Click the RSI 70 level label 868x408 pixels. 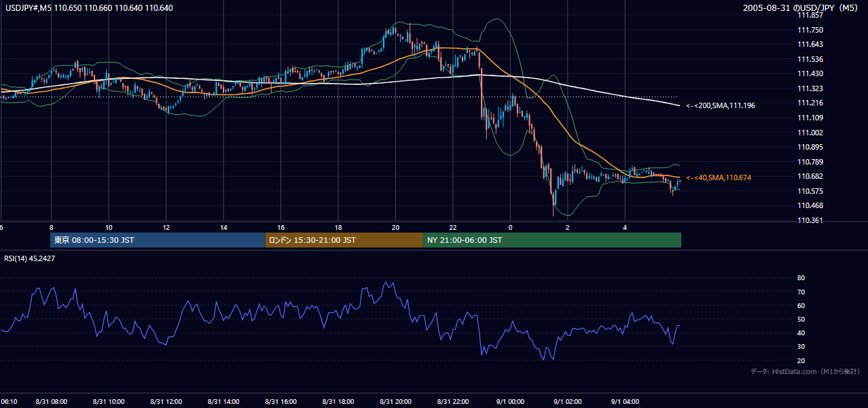pos(801,292)
